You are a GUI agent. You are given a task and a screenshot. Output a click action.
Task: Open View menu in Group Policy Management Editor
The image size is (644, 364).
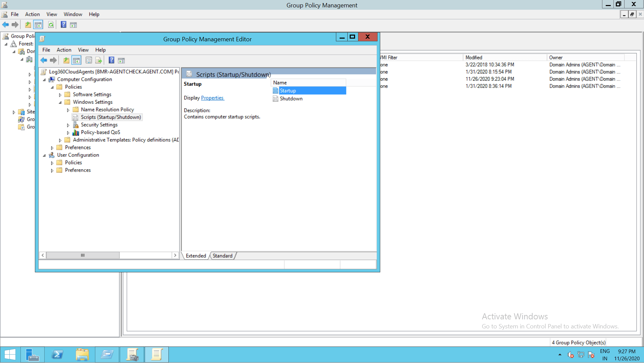(83, 50)
